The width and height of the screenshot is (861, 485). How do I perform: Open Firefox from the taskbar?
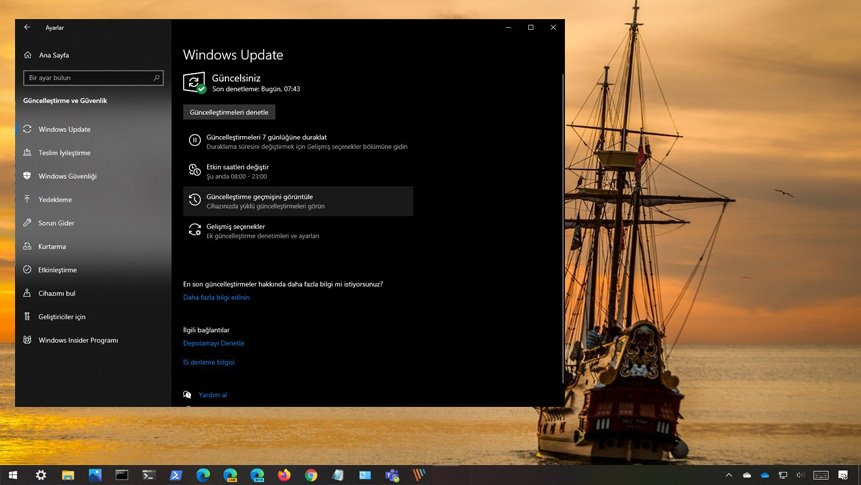pos(284,475)
